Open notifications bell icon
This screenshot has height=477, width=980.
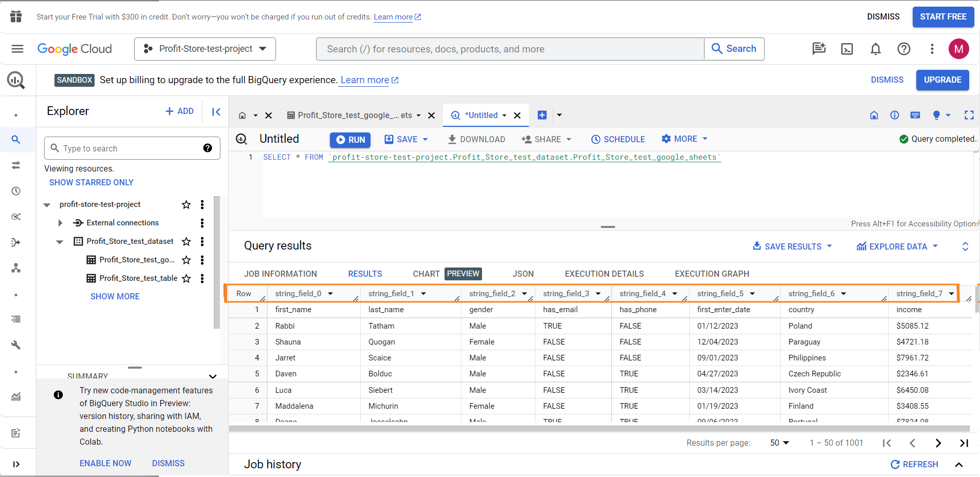pos(876,49)
